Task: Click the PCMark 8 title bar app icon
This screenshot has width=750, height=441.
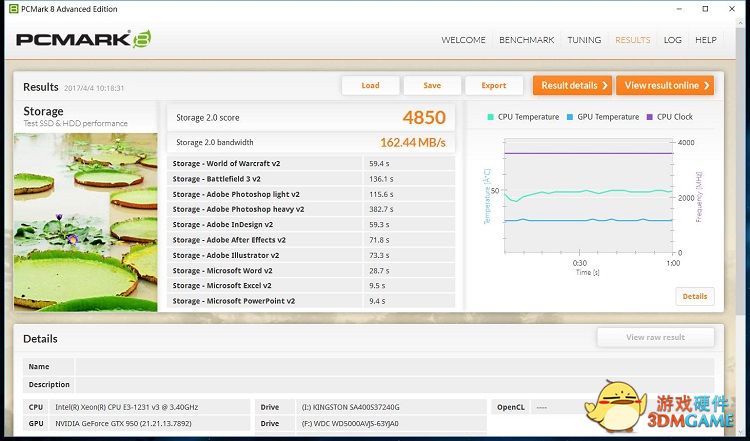Action: [x=13, y=9]
